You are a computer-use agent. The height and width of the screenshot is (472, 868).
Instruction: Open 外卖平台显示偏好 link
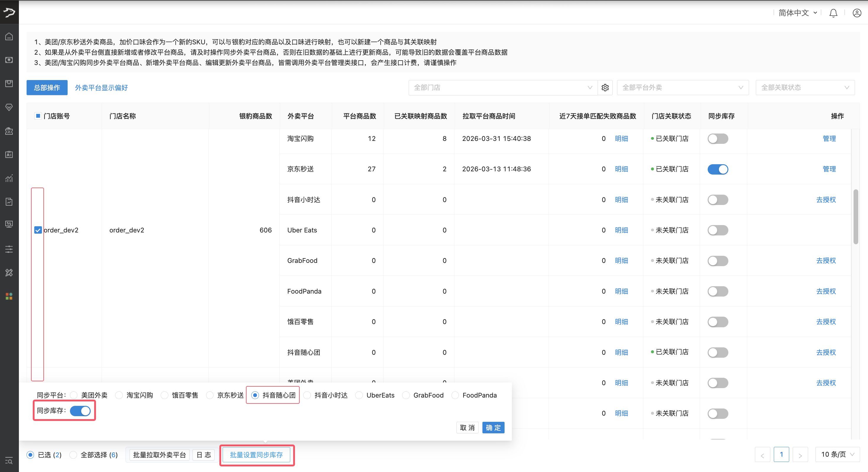pyautogui.click(x=101, y=88)
